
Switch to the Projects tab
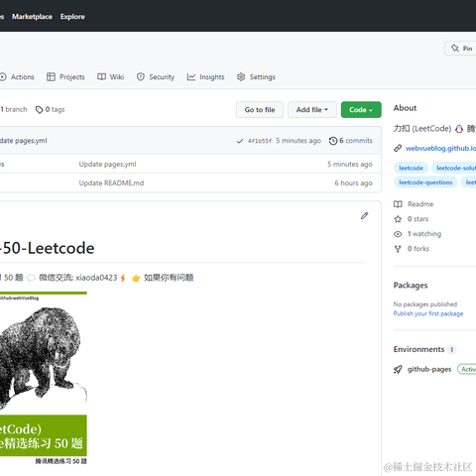[x=65, y=77]
